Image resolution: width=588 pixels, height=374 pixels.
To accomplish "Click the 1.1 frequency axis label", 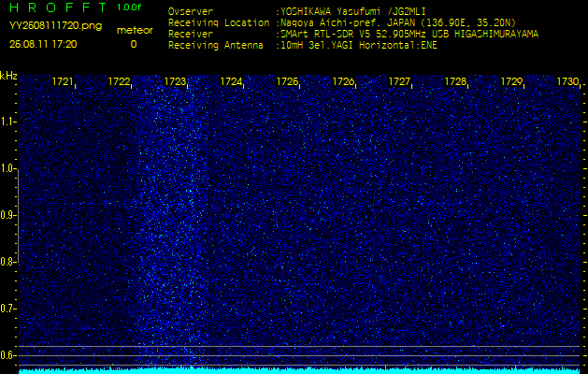I will point(6,122).
